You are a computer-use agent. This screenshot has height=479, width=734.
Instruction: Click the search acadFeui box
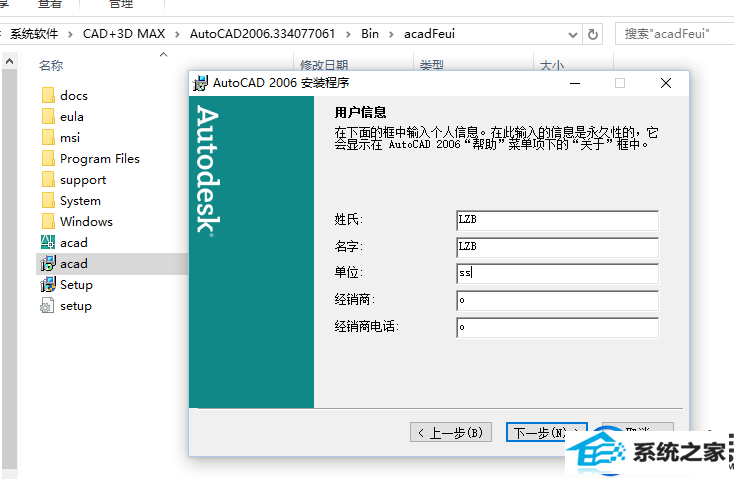pos(674,34)
